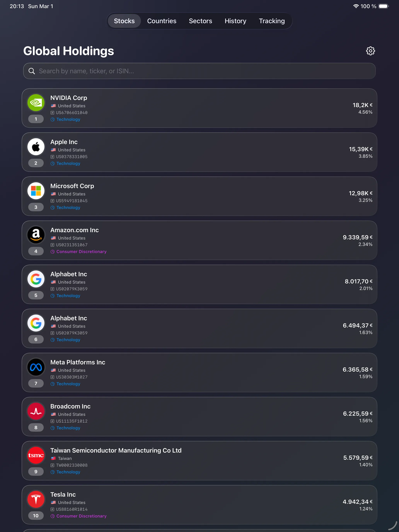Open the tsmc company logo
The height and width of the screenshot is (532, 399).
click(36, 455)
